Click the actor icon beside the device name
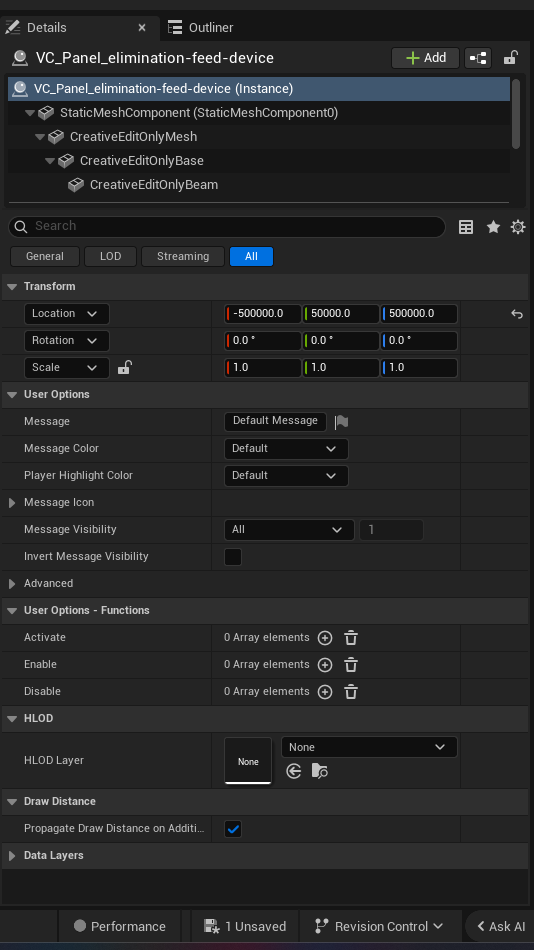This screenshot has height=950, width=534. (20, 58)
